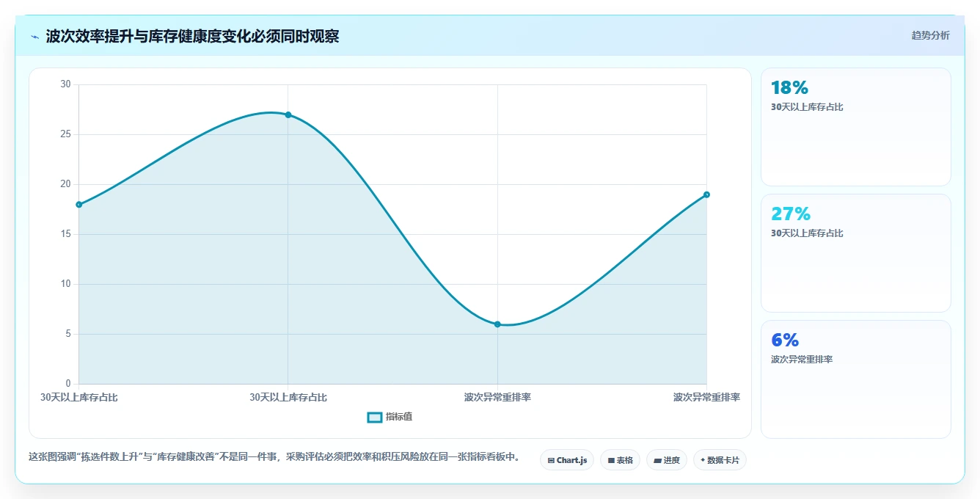Open the 27% 30天以上库存占比 card
The image size is (980, 499).
point(856,253)
